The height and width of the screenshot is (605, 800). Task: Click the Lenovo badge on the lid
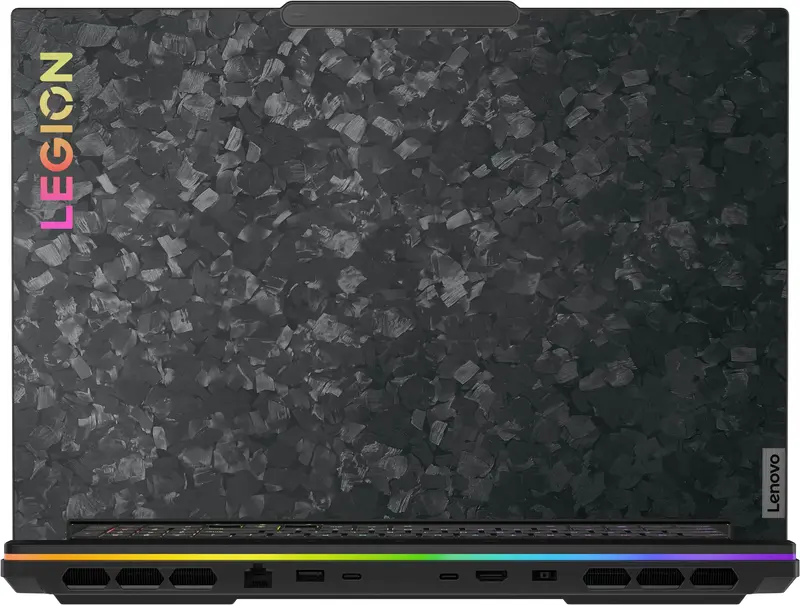tap(773, 482)
